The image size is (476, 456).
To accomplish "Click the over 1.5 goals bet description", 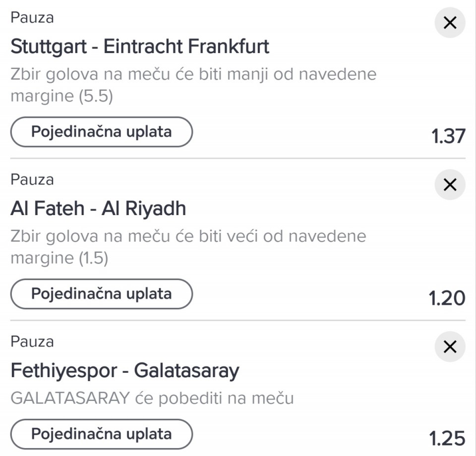I will pyautogui.click(x=188, y=247).
